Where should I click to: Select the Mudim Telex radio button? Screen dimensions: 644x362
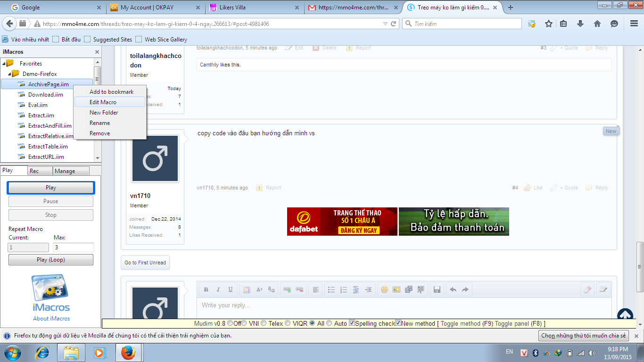click(x=264, y=323)
